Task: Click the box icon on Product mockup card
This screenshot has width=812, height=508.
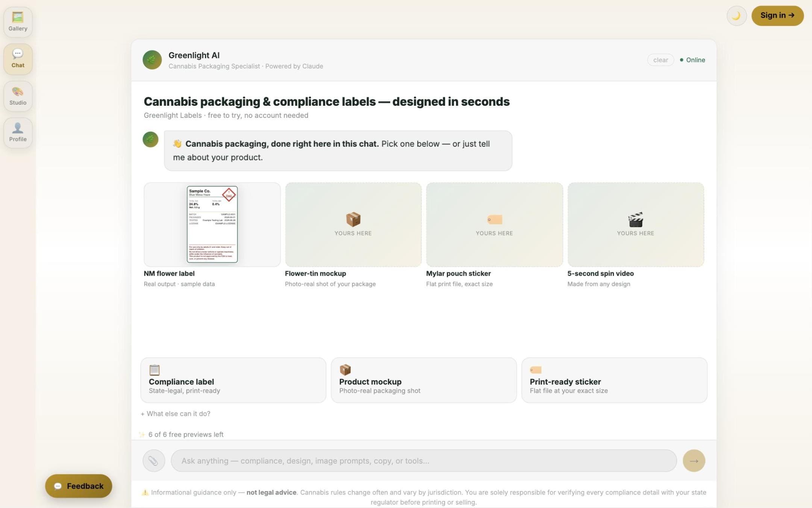Action: pyautogui.click(x=345, y=370)
